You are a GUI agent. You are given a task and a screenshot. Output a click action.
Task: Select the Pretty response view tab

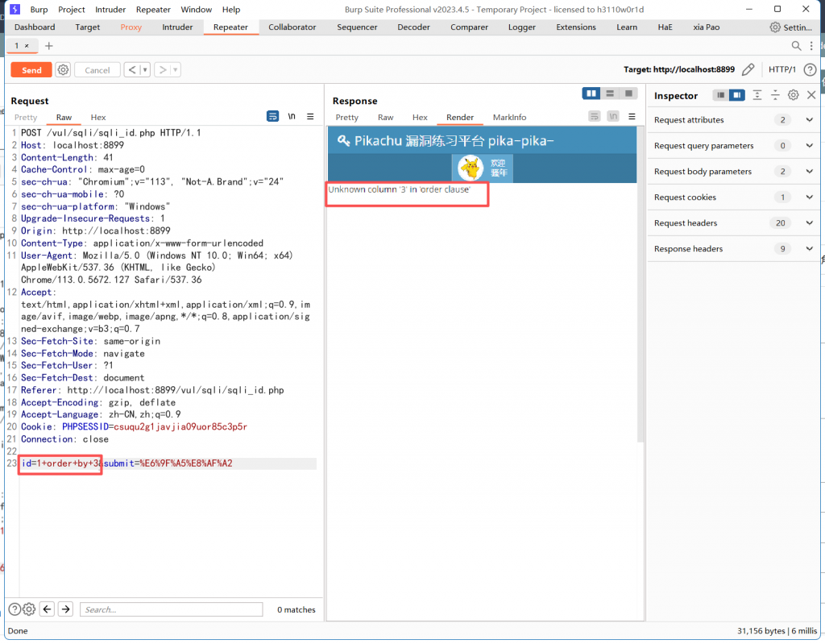click(346, 118)
